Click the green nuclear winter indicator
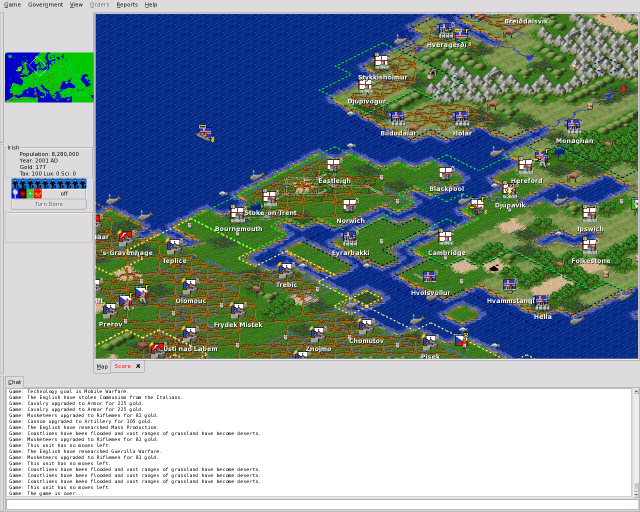The image size is (640, 512). click(30, 194)
